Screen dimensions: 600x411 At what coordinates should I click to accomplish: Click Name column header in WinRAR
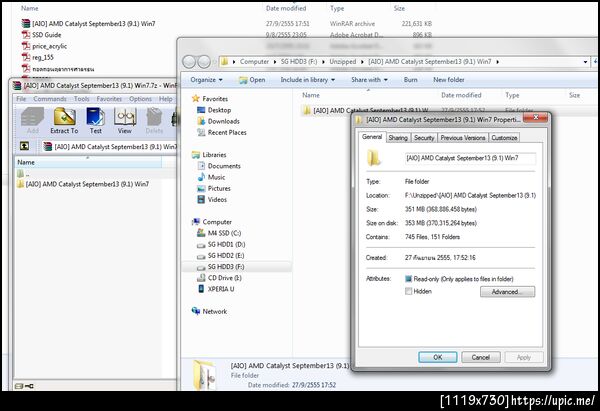[88, 162]
